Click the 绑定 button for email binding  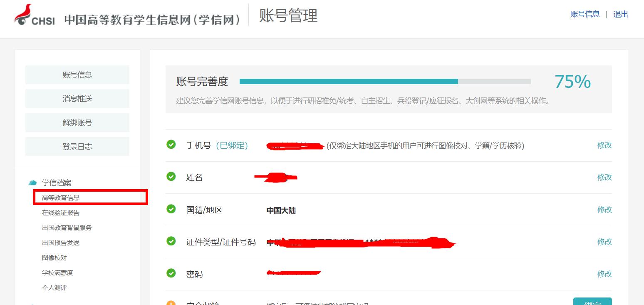click(593, 302)
